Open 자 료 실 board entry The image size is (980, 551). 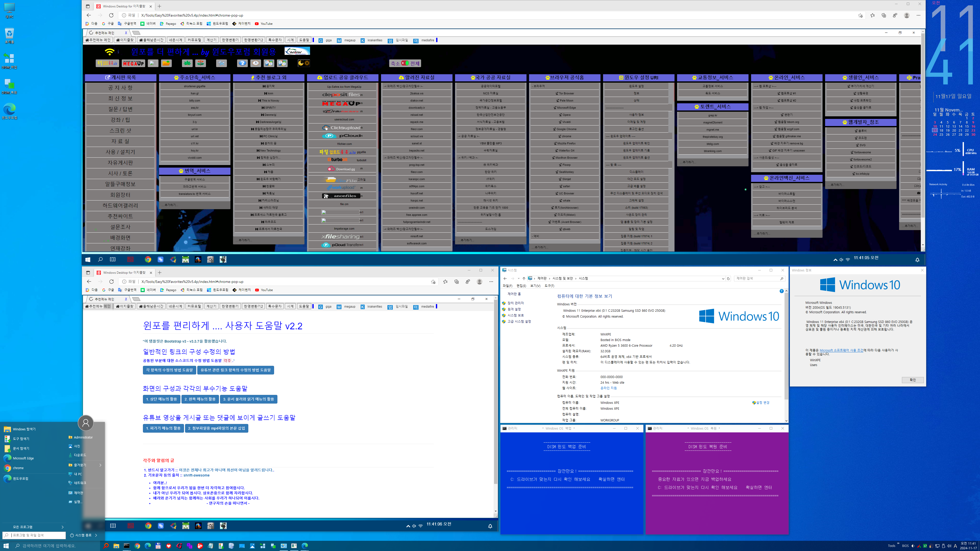pyautogui.click(x=120, y=141)
